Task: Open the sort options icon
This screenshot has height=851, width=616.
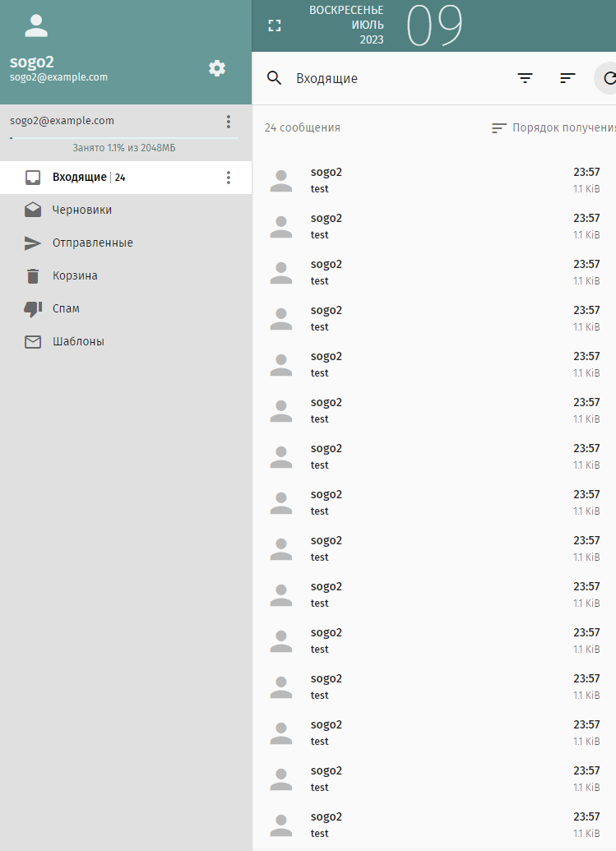Action: pyautogui.click(x=567, y=78)
